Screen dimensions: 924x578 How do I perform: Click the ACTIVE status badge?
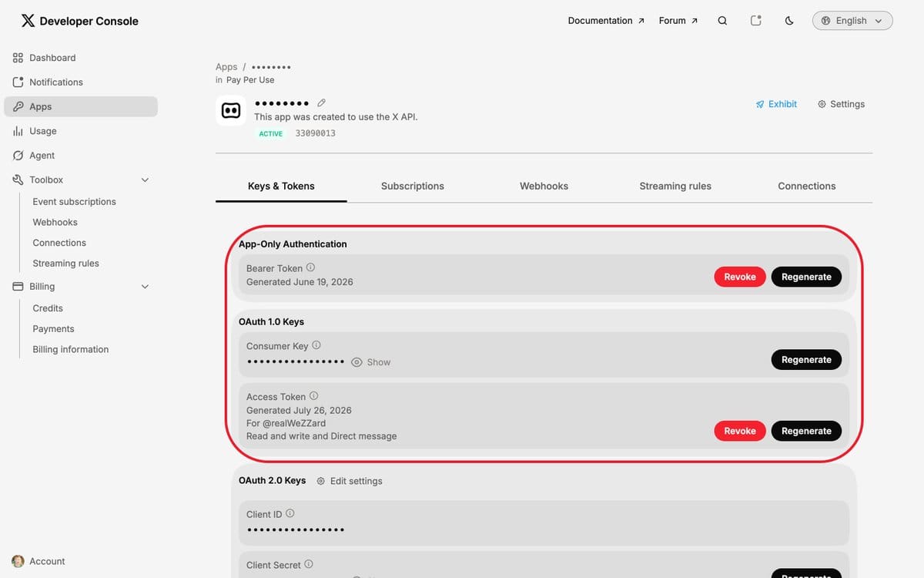point(270,133)
